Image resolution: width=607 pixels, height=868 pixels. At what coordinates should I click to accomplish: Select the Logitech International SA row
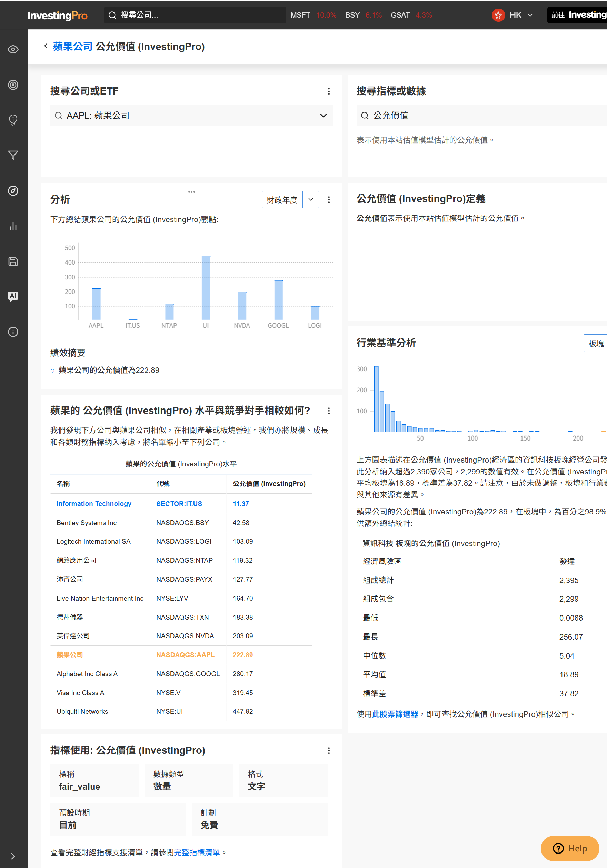click(181, 542)
